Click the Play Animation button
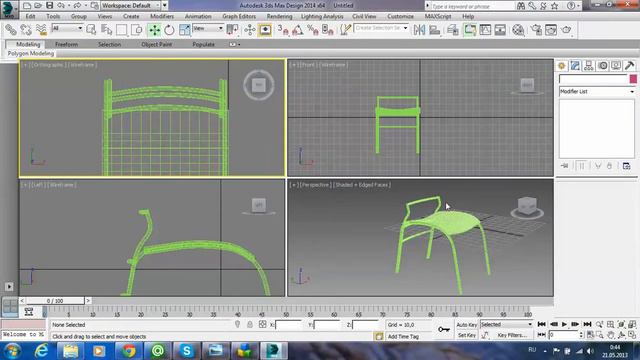 coord(564,324)
